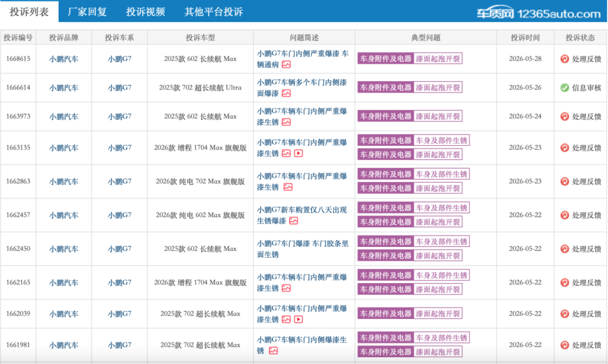The image size is (608, 364).
Task: Click red status icon for complaint 1663135
Action: pos(565,148)
